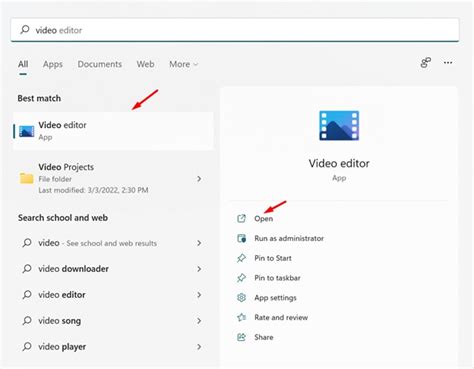Choose Share in the preview pane
Image resolution: width=474 pixels, height=369 pixels.
264,337
